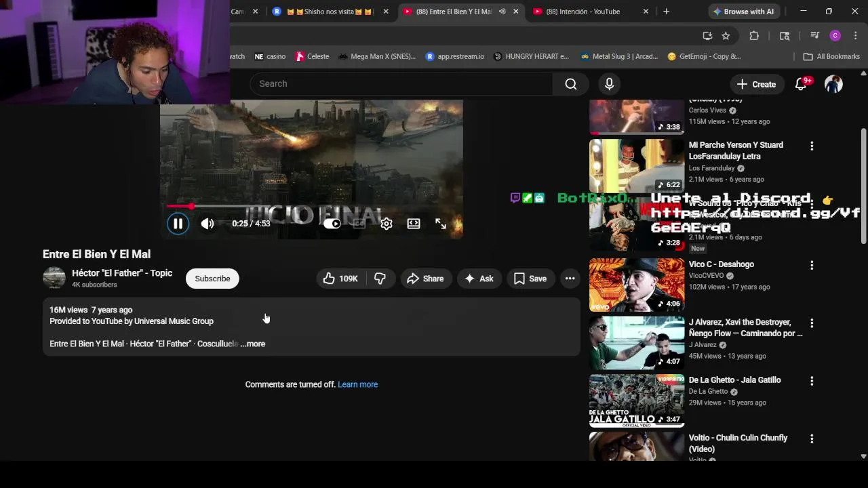
Task: Open YouTube notifications bell
Action: 801,84
